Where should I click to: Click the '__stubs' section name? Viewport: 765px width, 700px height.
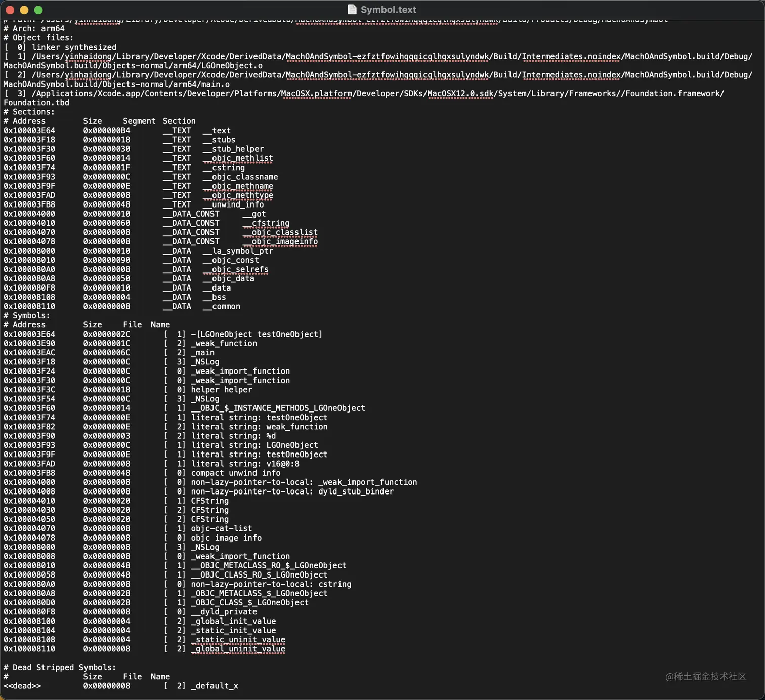(x=219, y=140)
